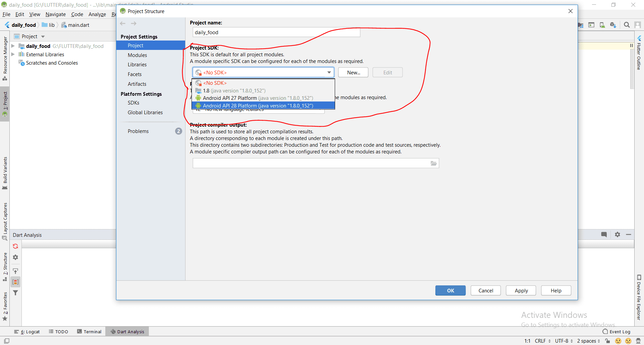Open the Project SDK dropdown

(x=329, y=72)
